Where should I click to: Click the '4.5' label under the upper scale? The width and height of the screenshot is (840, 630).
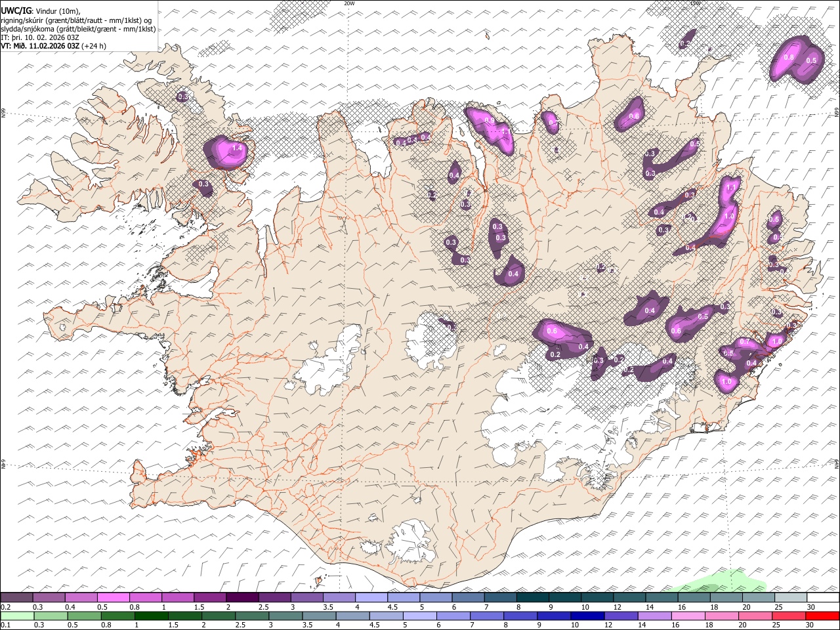point(392,607)
